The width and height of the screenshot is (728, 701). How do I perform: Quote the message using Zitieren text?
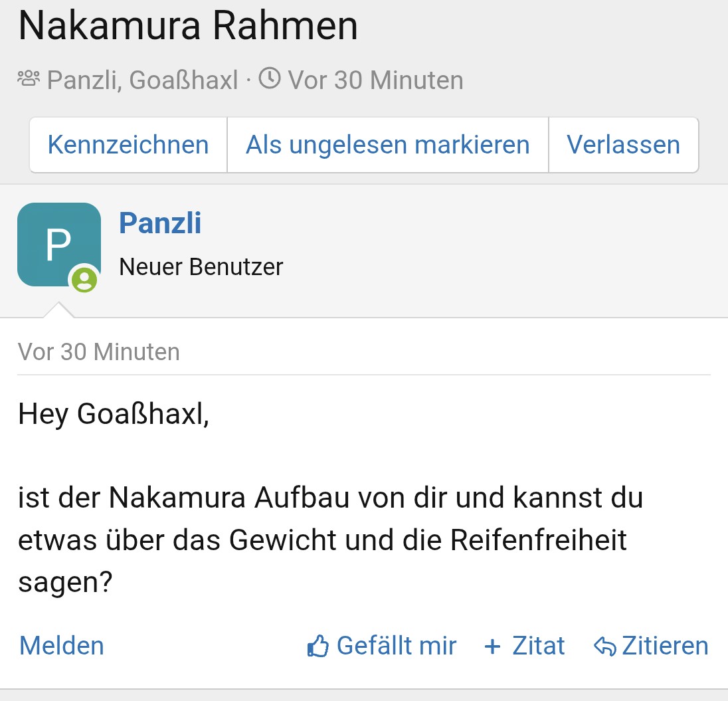(x=665, y=646)
